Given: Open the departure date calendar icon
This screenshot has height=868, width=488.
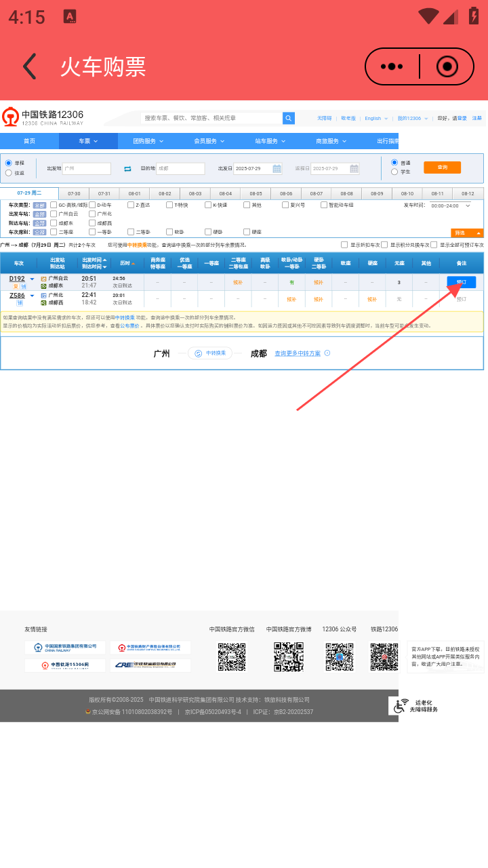Looking at the screenshot, I should click(277, 168).
